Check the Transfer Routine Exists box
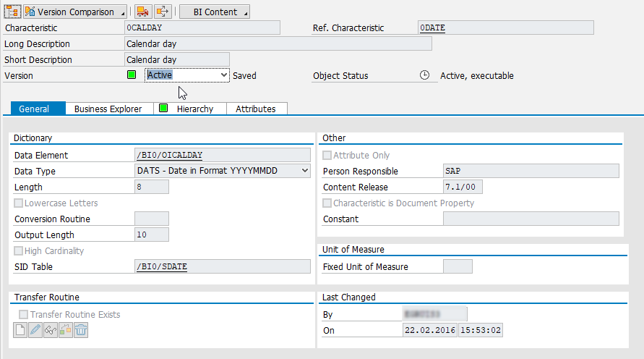644x359 pixels. pos(24,315)
